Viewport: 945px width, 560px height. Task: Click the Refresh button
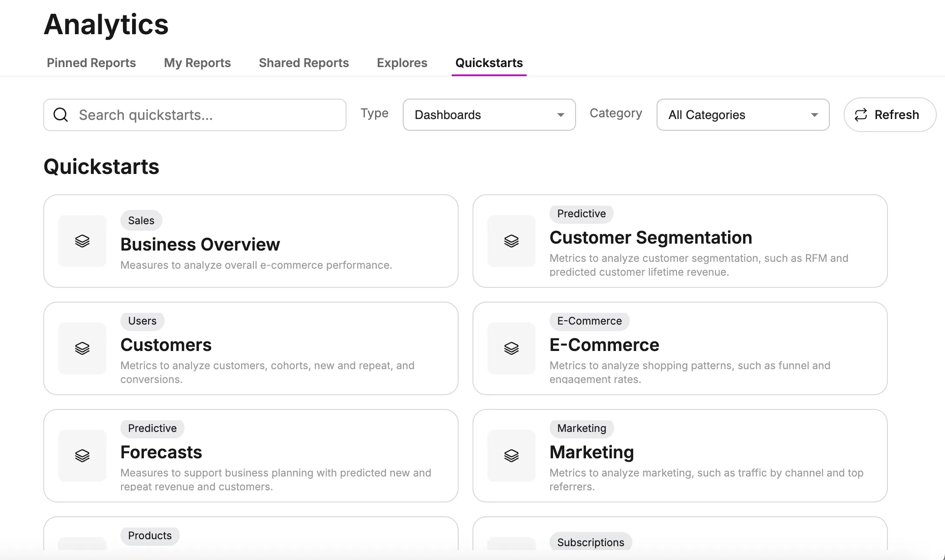click(890, 115)
